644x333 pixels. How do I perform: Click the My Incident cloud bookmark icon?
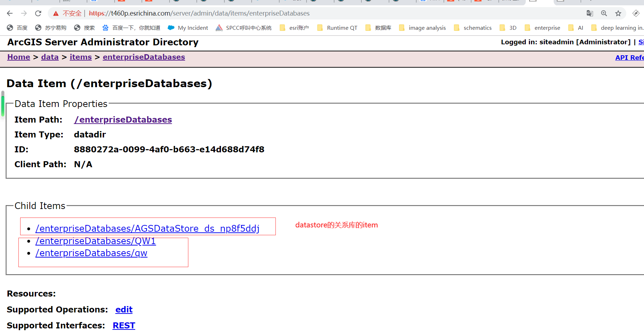[171, 28]
